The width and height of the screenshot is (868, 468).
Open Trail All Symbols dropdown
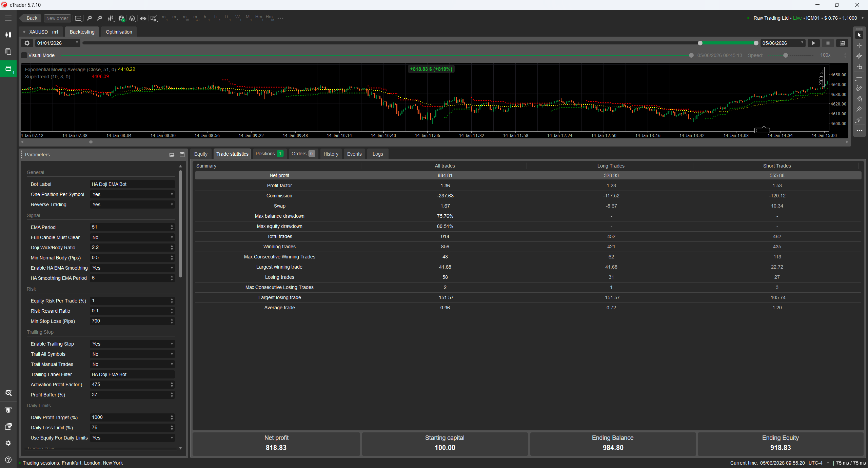(x=132, y=354)
